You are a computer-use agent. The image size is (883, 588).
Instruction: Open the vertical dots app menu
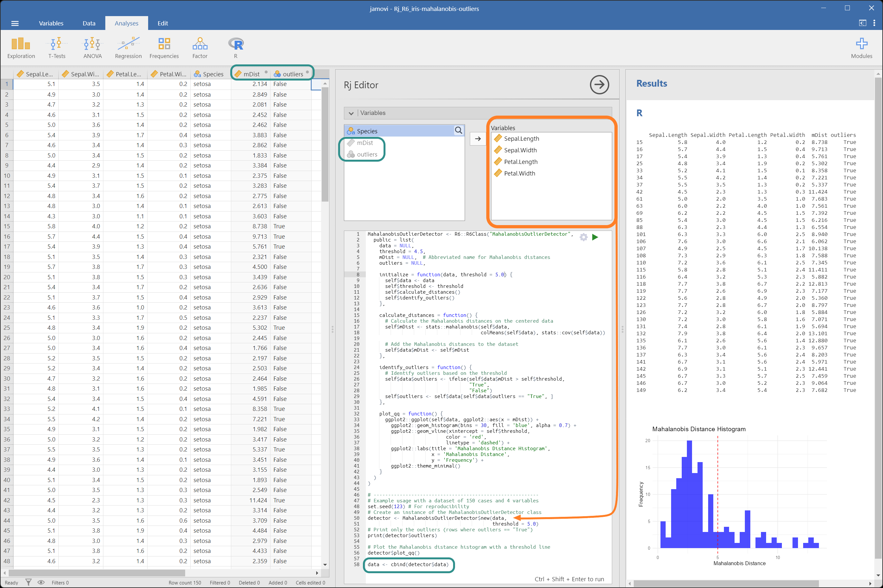point(874,23)
